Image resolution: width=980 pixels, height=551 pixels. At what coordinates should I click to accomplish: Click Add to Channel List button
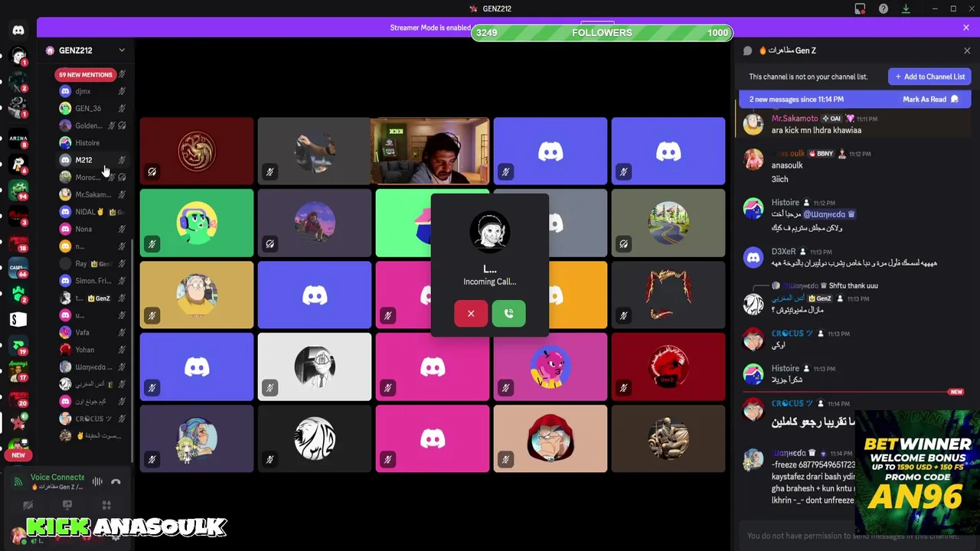pyautogui.click(x=929, y=77)
